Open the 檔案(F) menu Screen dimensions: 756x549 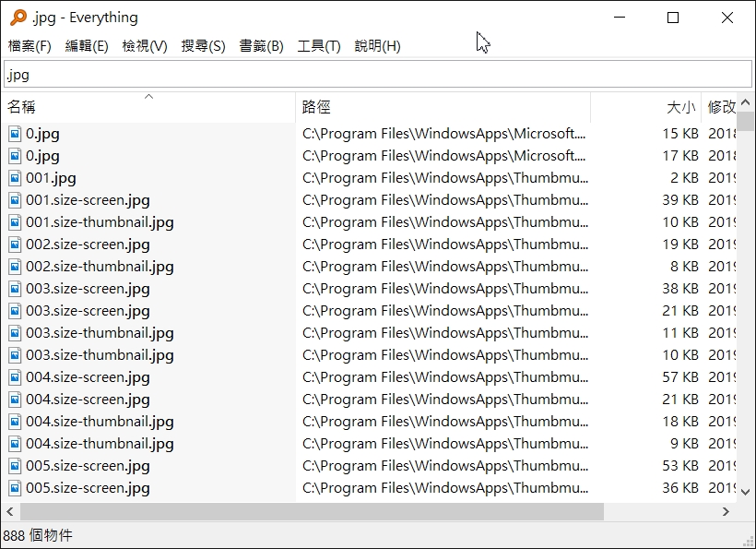pos(30,46)
